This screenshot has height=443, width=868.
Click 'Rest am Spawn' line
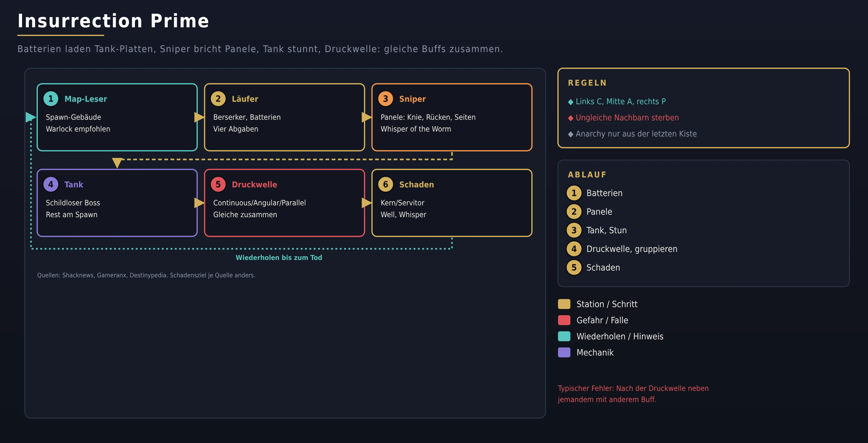(71, 215)
